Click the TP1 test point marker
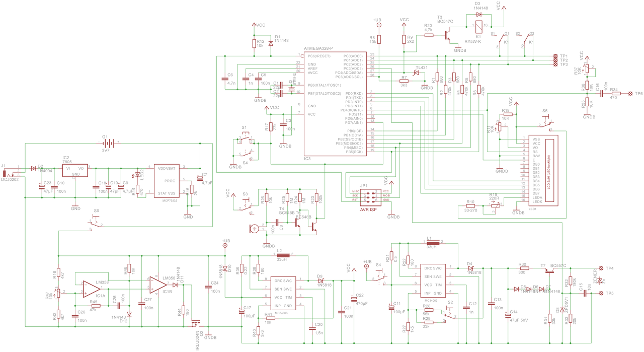The height and width of the screenshot is (352, 644). [555, 56]
